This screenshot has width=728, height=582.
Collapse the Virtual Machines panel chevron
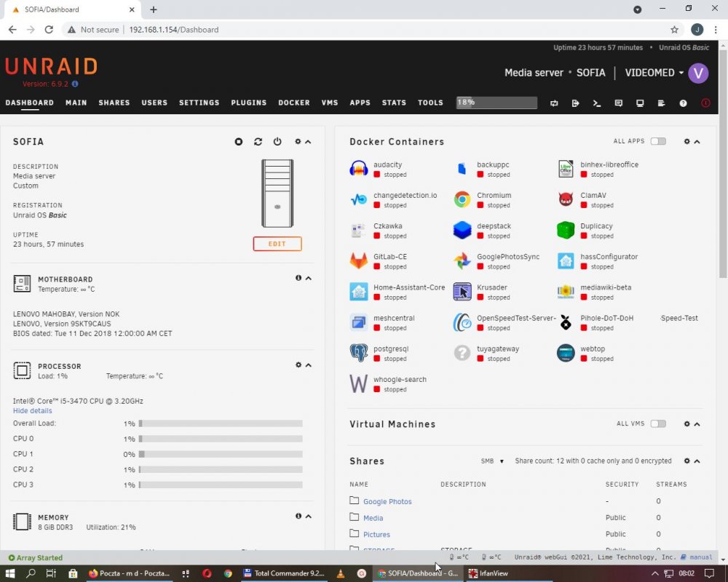(x=697, y=423)
